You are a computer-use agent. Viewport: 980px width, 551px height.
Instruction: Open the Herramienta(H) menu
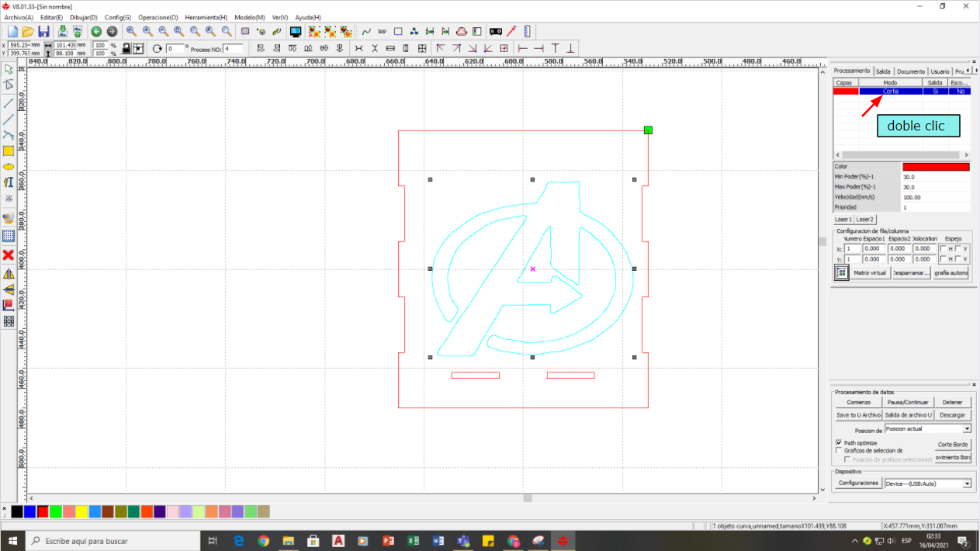pyautogui.click(x=206, y=17)
